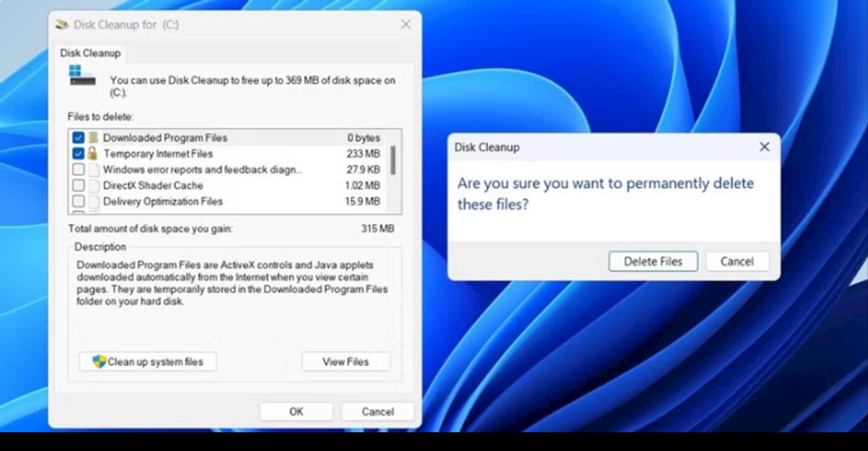Cancel the permanent delete confirmation dialog
This screenshot has height=451, width=868.
tap(737, 262)
